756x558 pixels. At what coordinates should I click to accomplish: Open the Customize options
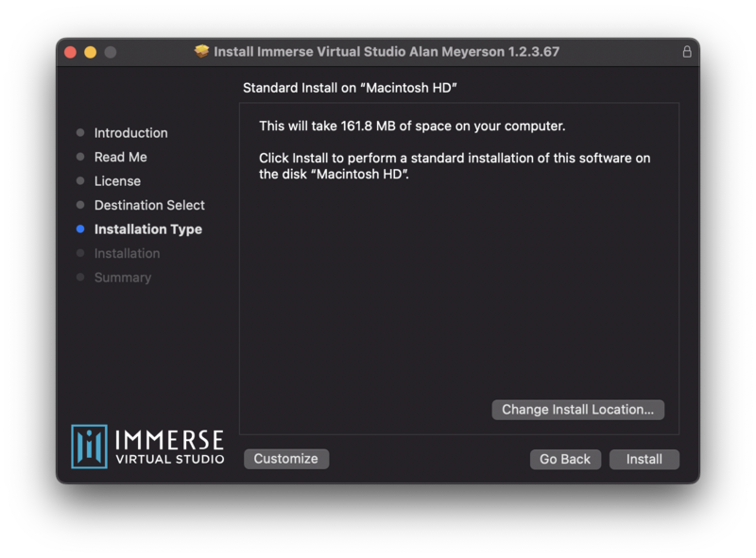[286, 458]
